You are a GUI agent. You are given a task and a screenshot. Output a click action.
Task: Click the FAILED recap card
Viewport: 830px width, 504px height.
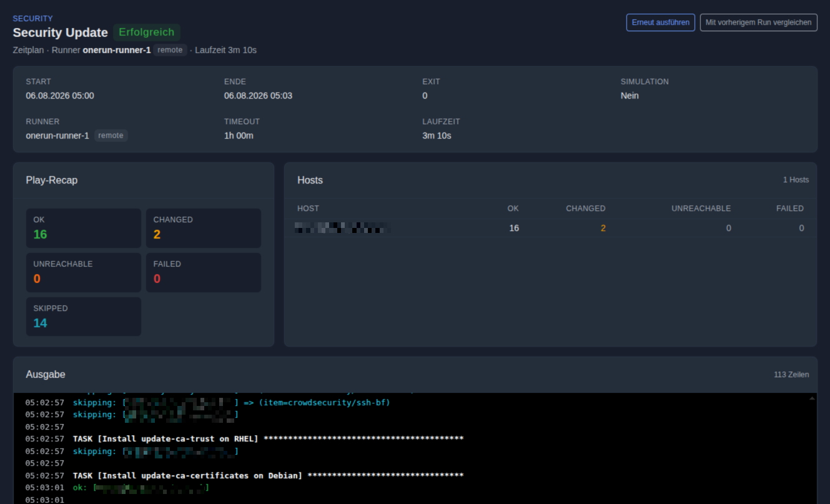pyautogui.click(x=204, y=272)
